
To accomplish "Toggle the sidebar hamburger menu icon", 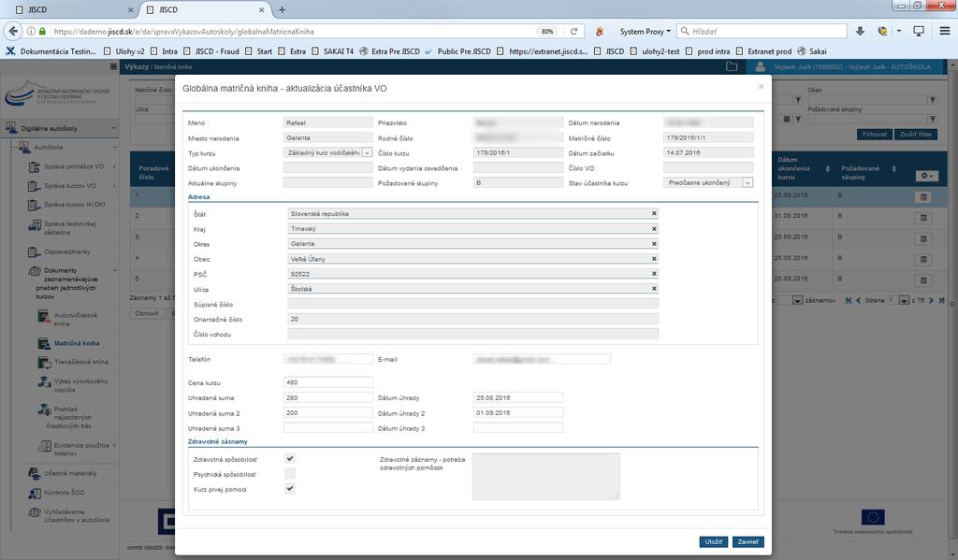I will click(x=113, y=66).
